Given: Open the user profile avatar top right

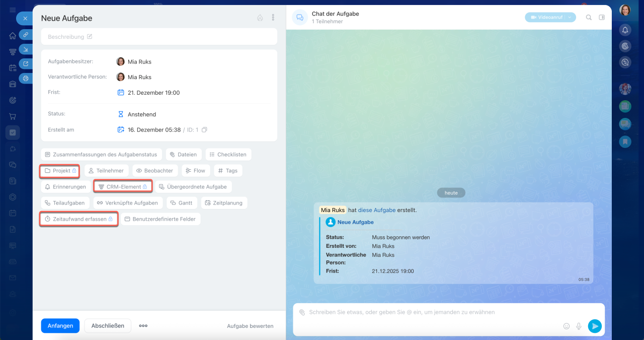Looking at the screenshot, I should pos(625,10).
